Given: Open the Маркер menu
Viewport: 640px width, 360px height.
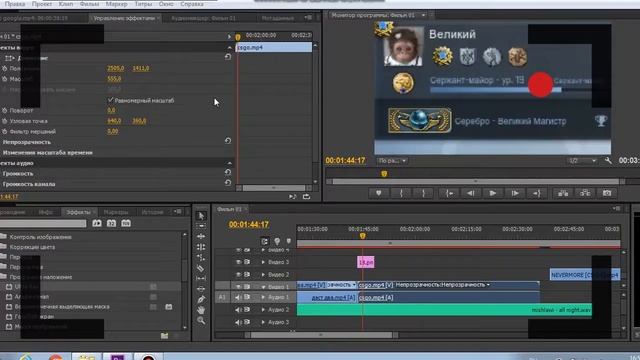Looking at the screenshot, I should tap(116, 4).
